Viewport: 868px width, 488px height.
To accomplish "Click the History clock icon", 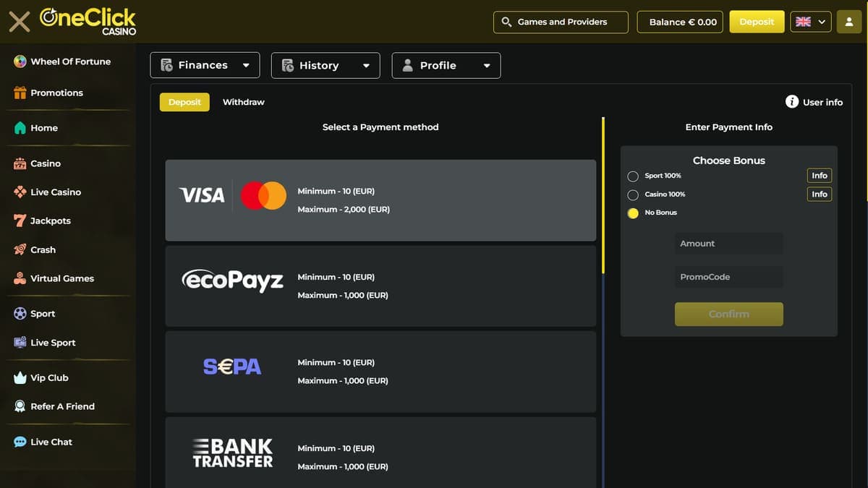I will (x=287, y=65).
